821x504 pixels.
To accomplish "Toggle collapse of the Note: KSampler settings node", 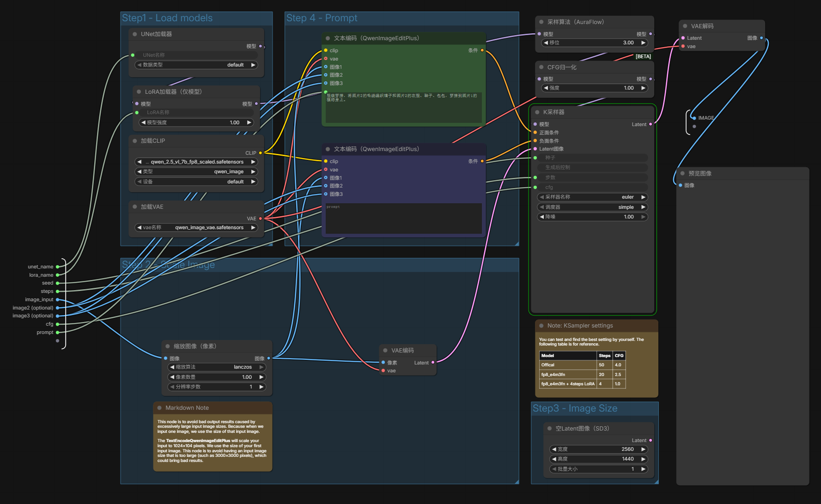I will [x=541, y=326].
